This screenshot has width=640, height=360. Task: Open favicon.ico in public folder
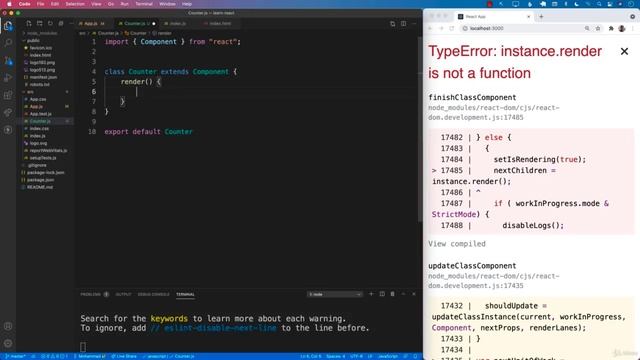tap(40, 48)
